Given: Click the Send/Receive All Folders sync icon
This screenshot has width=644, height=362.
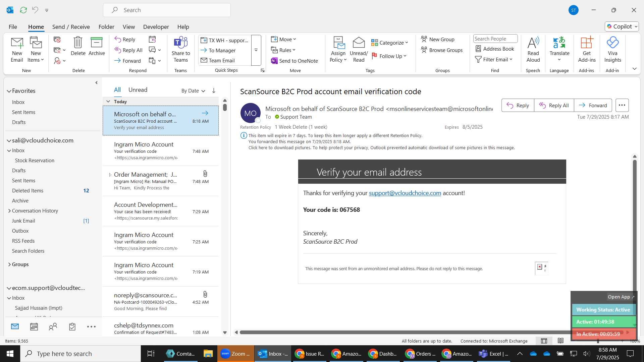Looking at the screenshot, I should click(x=23, y=10).
